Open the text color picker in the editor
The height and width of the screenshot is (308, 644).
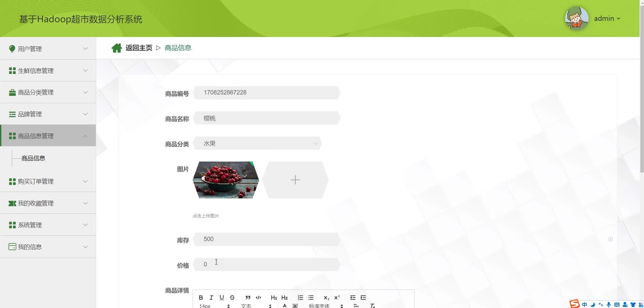(x=285, y=306)
